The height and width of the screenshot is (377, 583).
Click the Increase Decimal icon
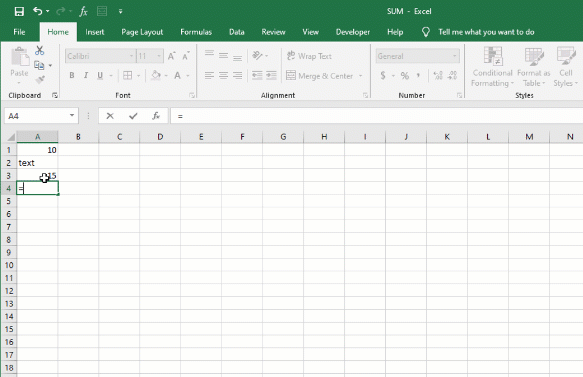(x=438, y=76)
